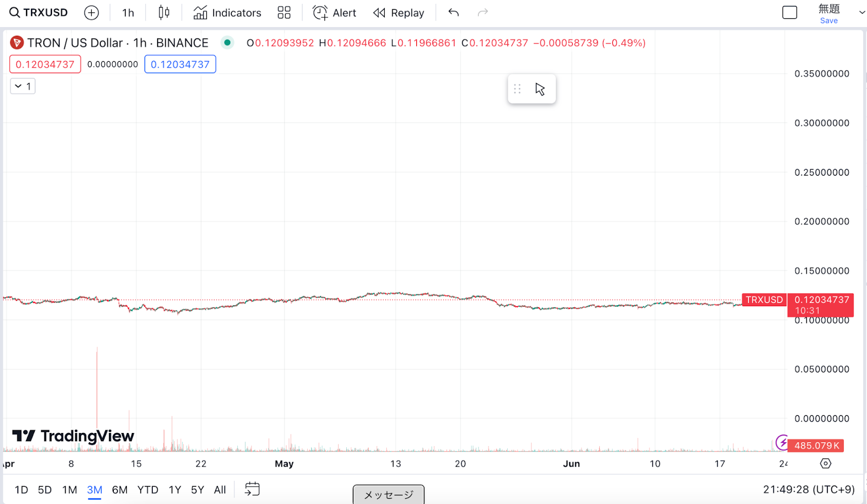Open the TRXUSD symbol search
The height and width of the screenshot is (504, 867).
point(38,12)
